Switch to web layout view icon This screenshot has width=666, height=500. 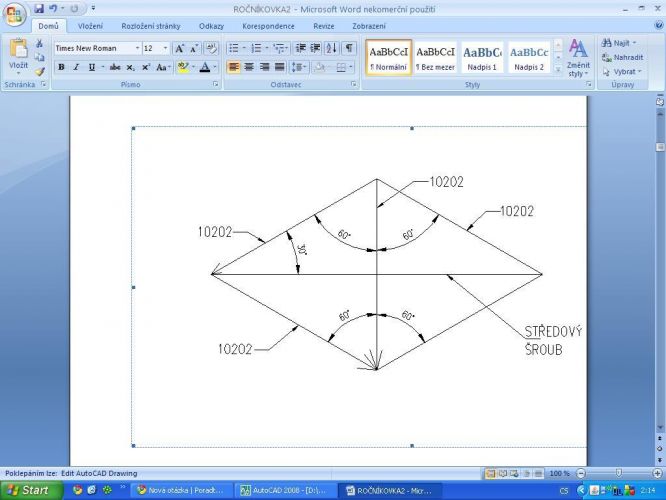pyautogui.click(x=514, y=473)
